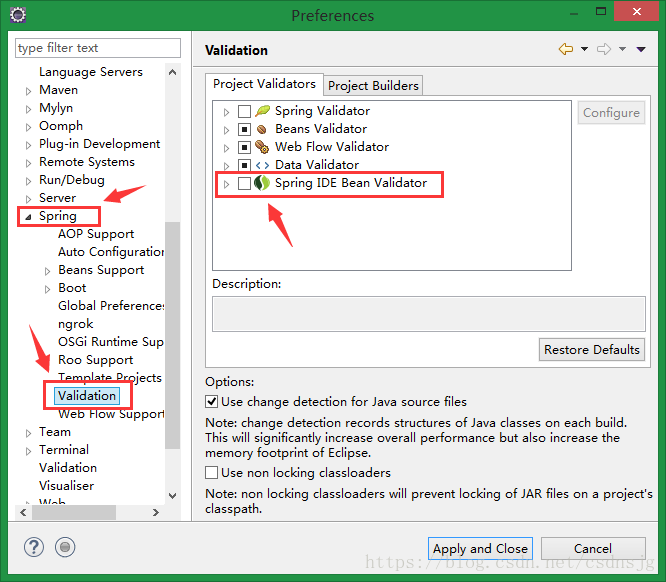Open the forward history dropdown arrow
The height and width of the screenshot is (582, 666).
pos(622,49)
